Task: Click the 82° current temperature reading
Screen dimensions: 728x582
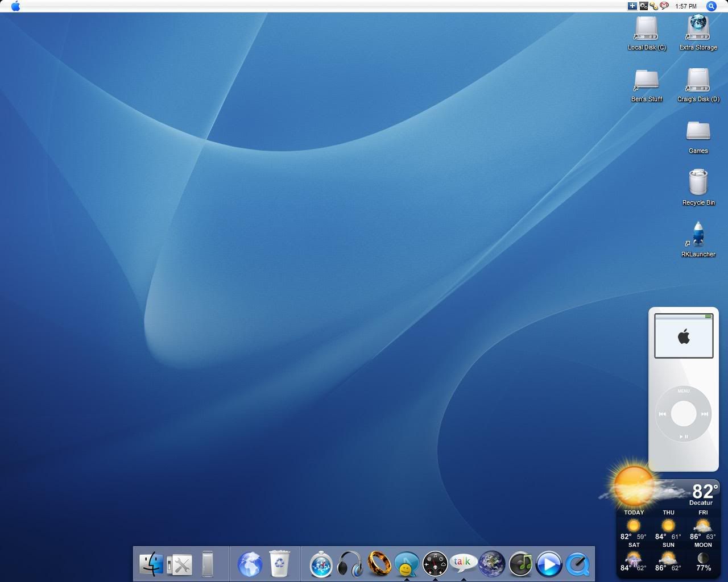Action: [705, 491]
